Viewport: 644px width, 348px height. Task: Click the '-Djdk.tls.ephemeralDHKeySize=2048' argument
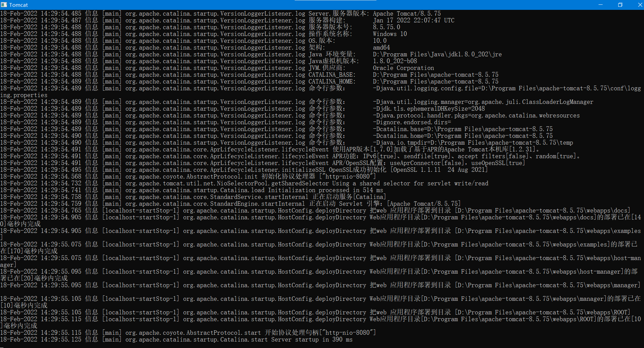click(429, 109)
